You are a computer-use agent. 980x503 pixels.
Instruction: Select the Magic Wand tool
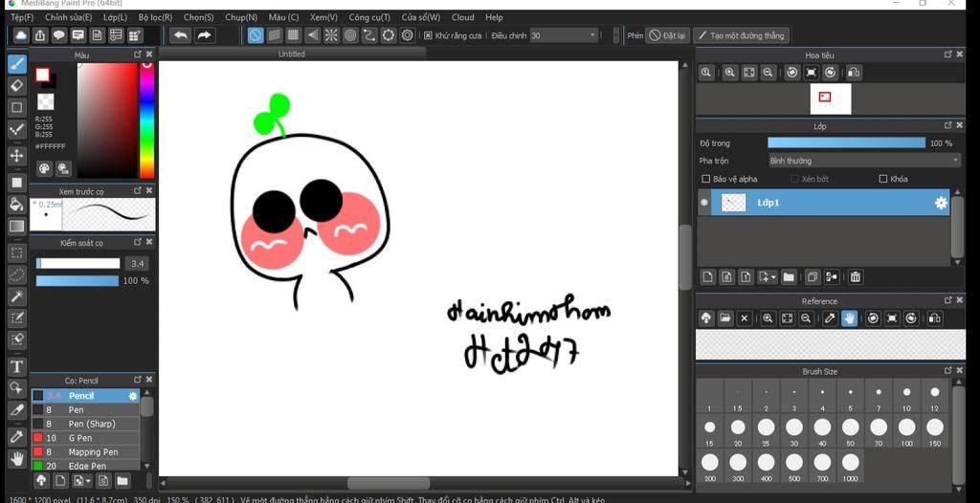coord(17,296)
